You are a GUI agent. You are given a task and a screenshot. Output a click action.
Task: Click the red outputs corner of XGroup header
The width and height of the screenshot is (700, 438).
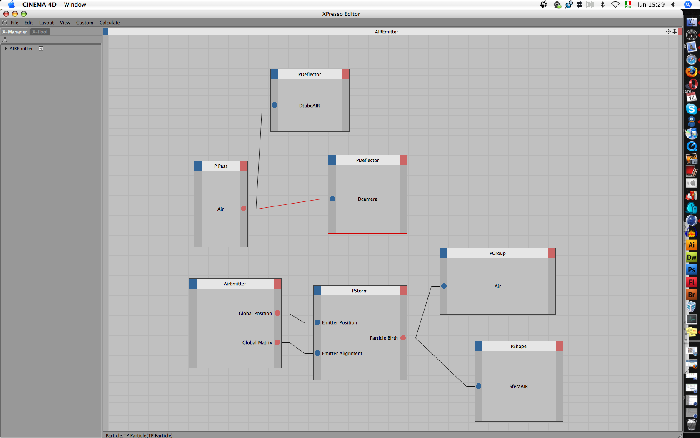pos(680,31)
